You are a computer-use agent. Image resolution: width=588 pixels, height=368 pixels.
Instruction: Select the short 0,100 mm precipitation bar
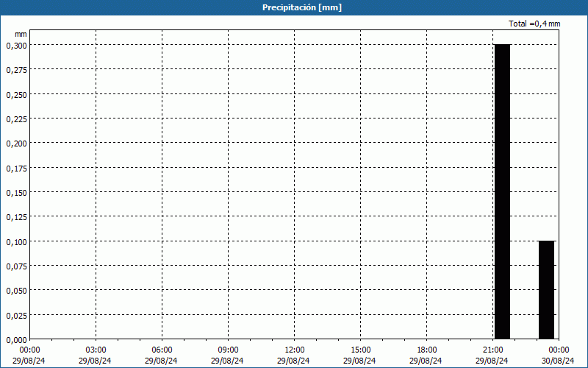[x=546, y=290]
